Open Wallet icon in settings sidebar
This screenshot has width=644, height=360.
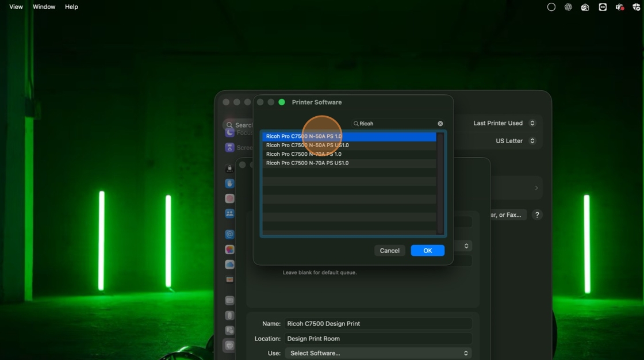click(x=229, y=279)
